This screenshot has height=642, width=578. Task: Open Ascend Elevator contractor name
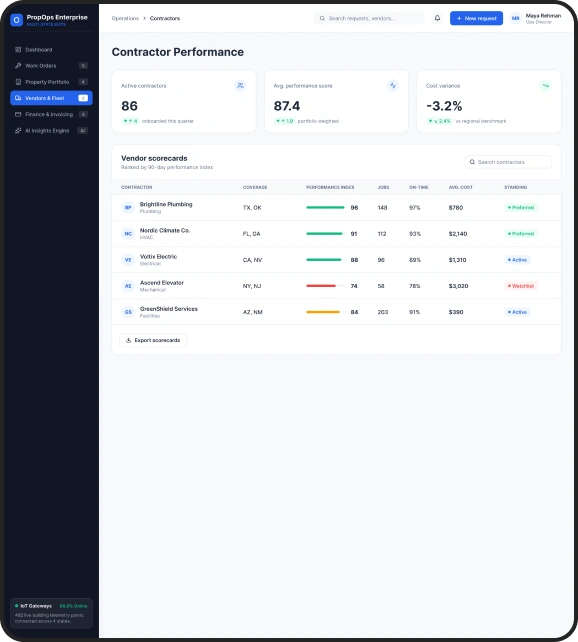(x=162, y=283)
